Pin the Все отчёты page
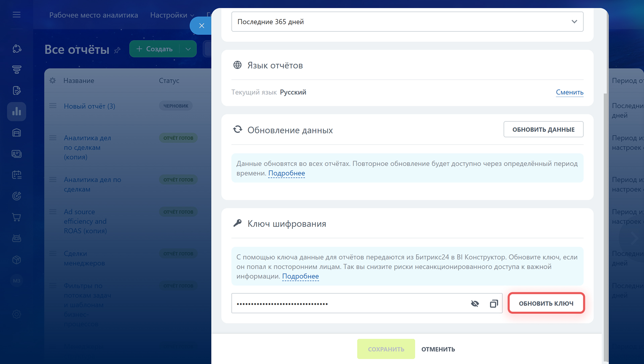Viewport: 644px width, 364px height. [117, 50]
